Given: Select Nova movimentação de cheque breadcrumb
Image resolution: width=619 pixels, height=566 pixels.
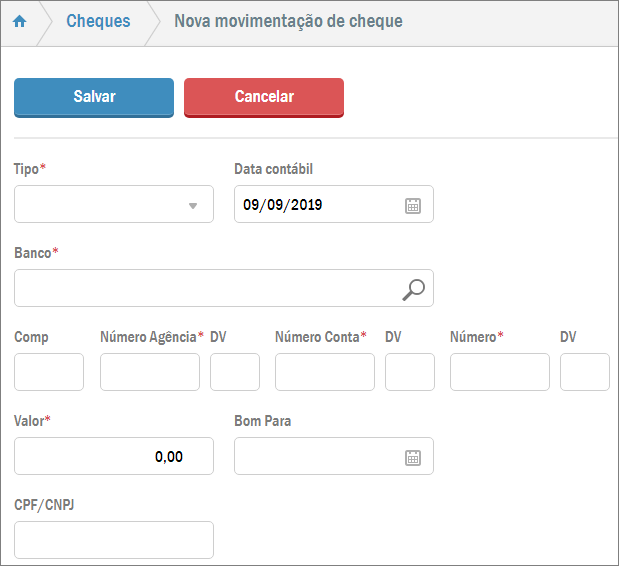Looking at the screenshot, I should coord(288,21).
